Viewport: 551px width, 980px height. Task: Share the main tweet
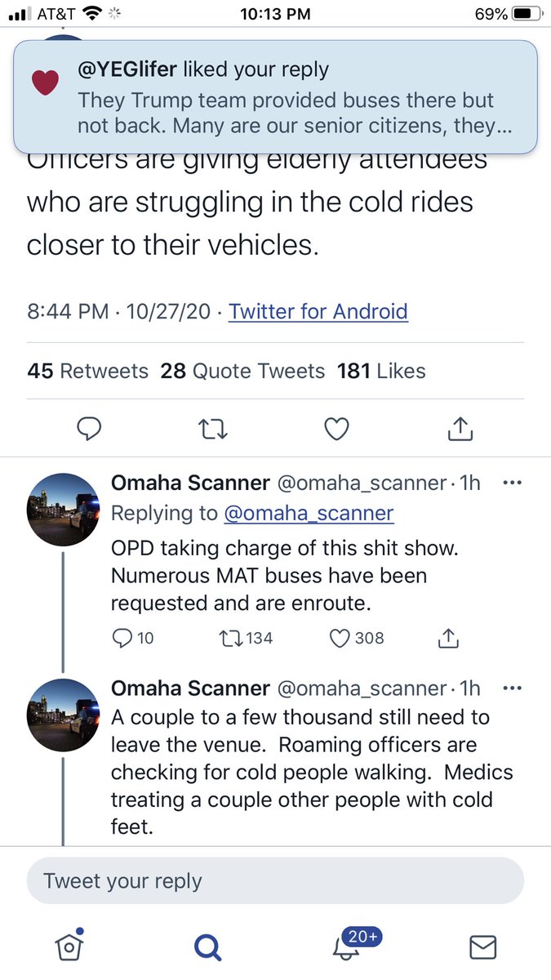point(460,427)
